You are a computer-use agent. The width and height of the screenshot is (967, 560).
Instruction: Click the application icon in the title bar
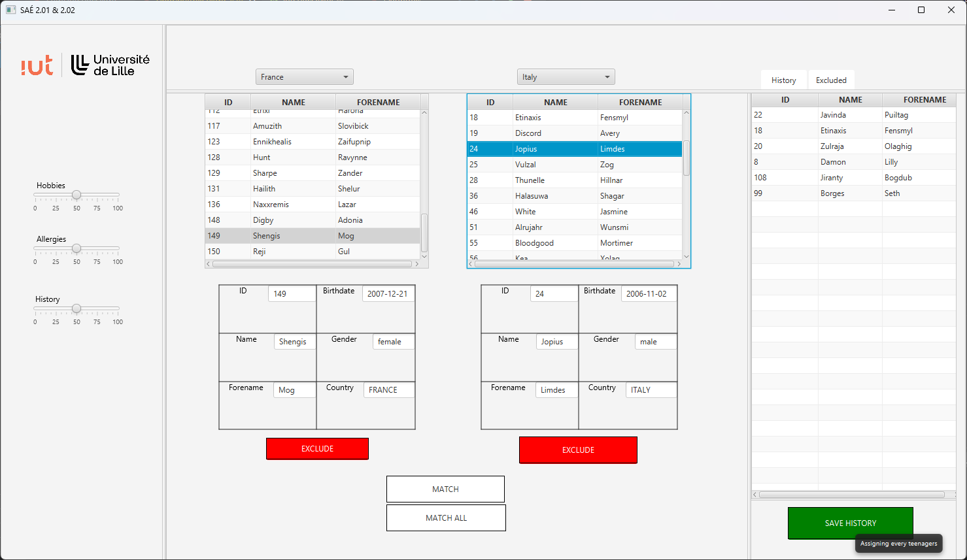click(x=10, y=10)
